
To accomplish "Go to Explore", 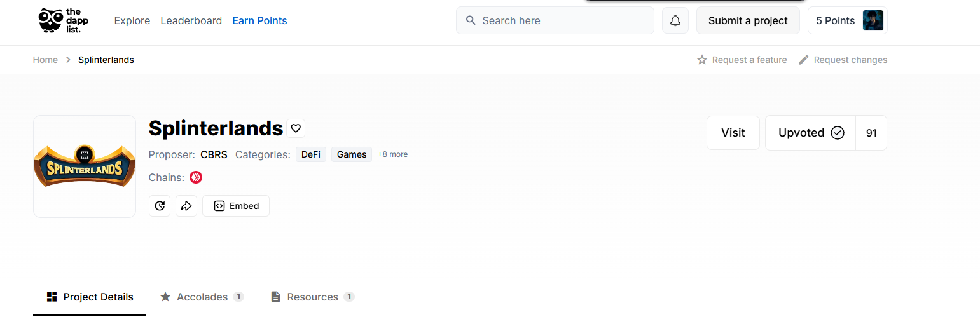I will coord(132,20).
